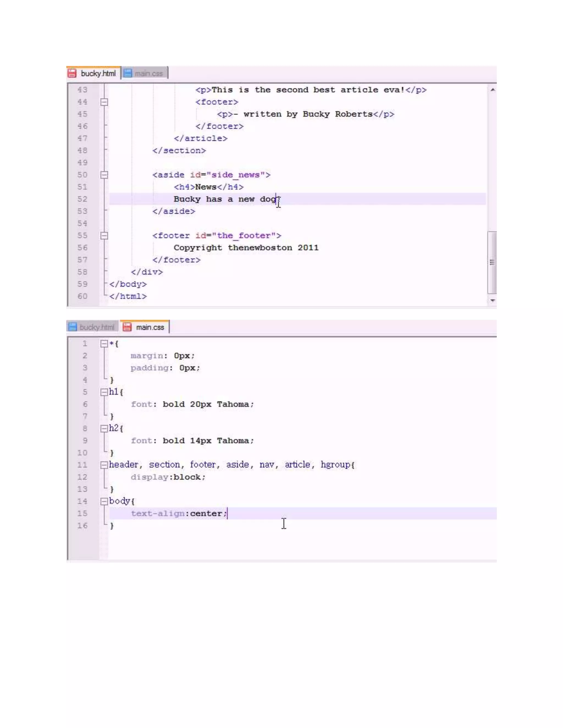Screen dimensions: 563x728
Task: Click scroll down arrow in HTML editor
Action: [x=492, y=301]
